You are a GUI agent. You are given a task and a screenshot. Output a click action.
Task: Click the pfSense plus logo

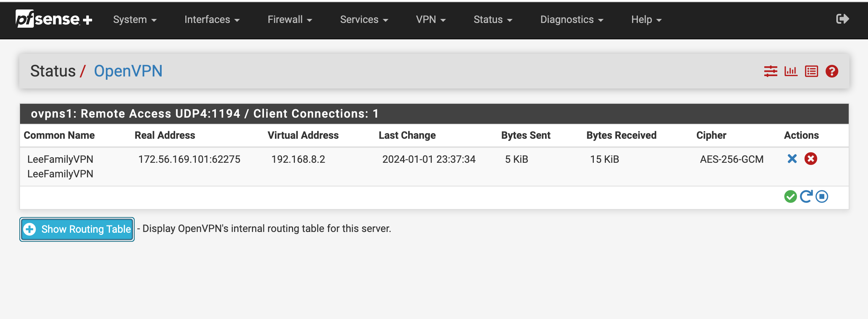tap(54, 19)
